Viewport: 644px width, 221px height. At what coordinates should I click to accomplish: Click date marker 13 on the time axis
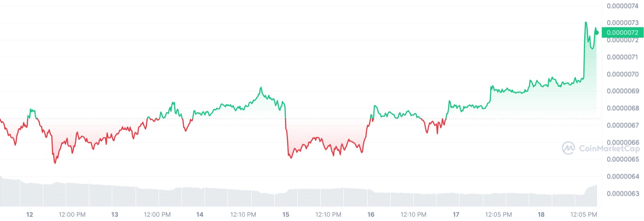[x=115, y=215]
